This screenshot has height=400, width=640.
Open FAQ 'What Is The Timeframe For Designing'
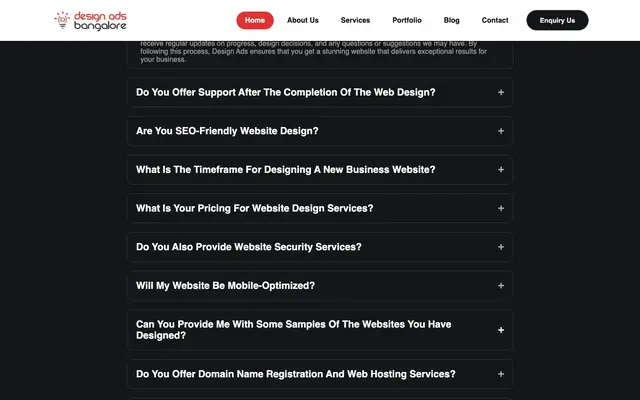320,169
